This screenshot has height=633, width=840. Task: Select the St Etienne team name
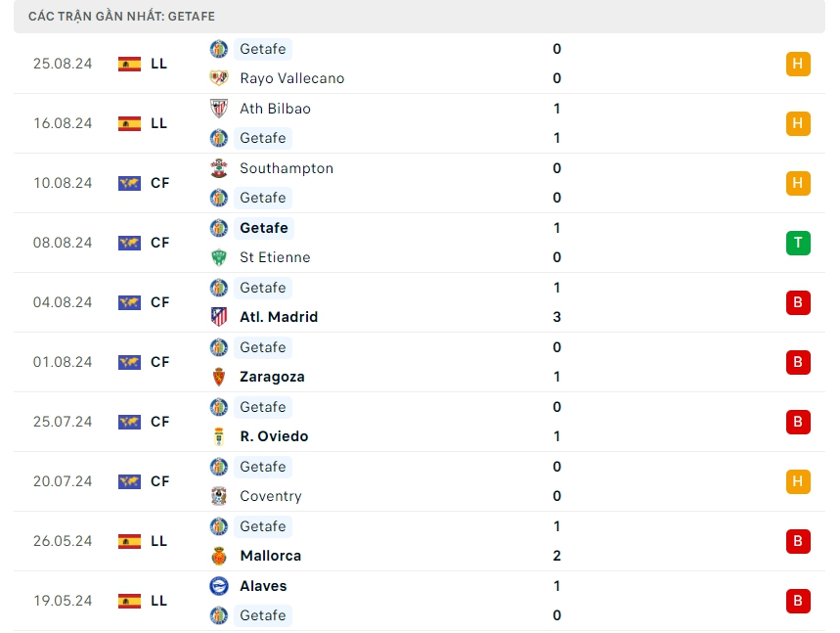pyautogui.click(x=275, y=257)
